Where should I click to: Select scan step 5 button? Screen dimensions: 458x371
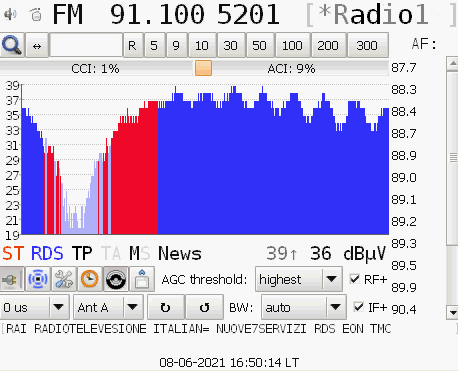coord(154,45)
